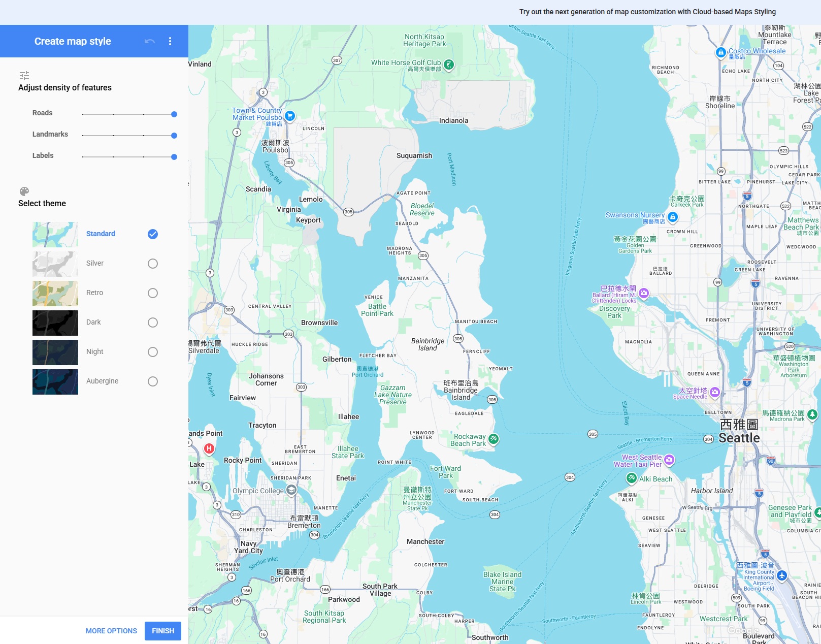This screenshot has height=644, width=821.
Task: Choose the Dark theme radio button
Action: click(153, 323)
